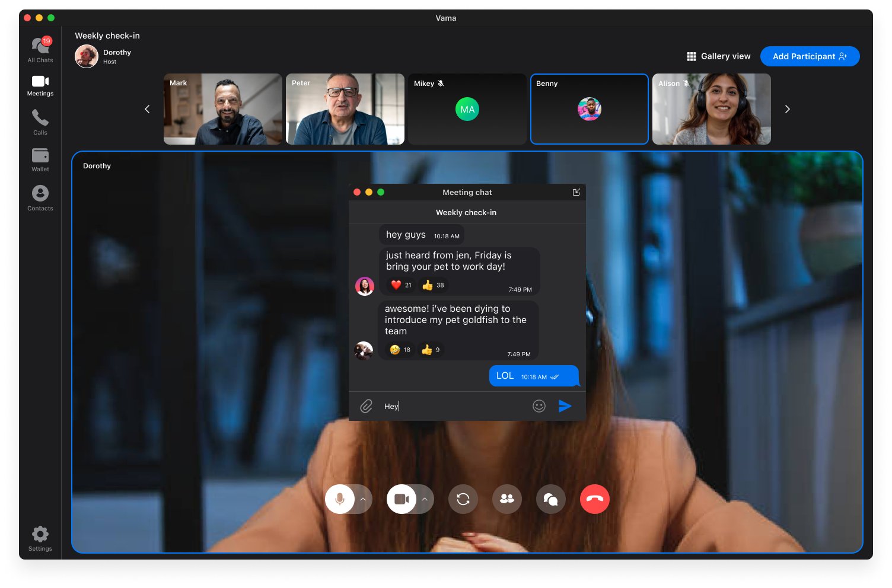Click the thumbs-up reaction with 38
Image resolution: width=892 pixels, height=588 pixels.
(x=434, y=285)
